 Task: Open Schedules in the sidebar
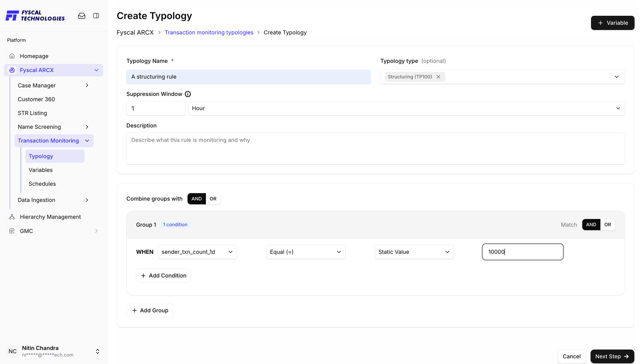coord(42,184)
